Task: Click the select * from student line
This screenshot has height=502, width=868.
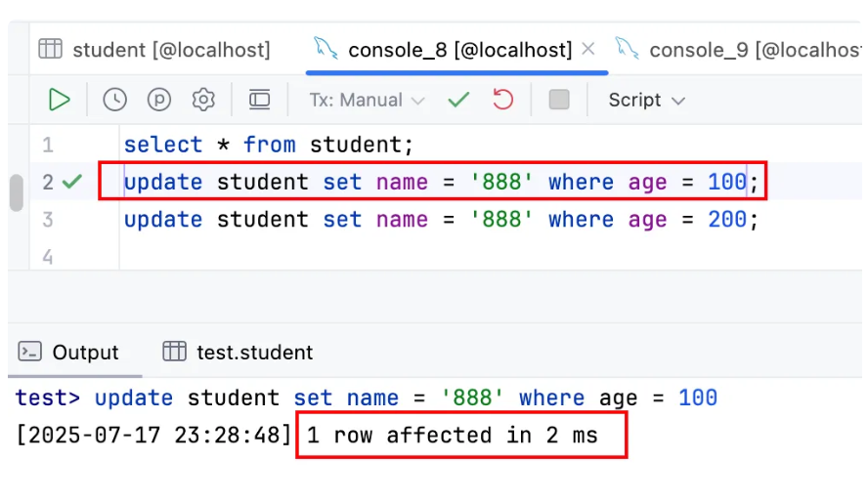Action: (x=269, y=145)
